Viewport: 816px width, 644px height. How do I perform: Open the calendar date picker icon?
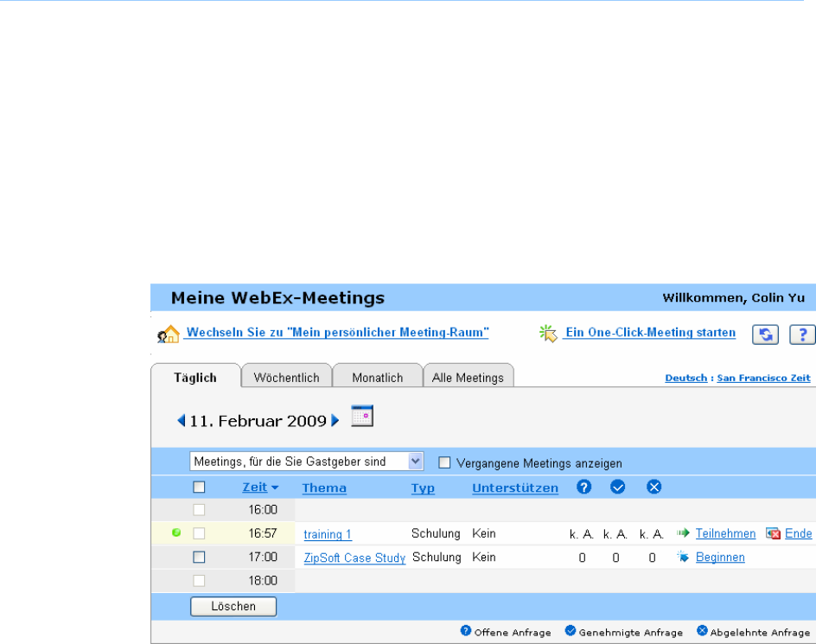point(362,416)
